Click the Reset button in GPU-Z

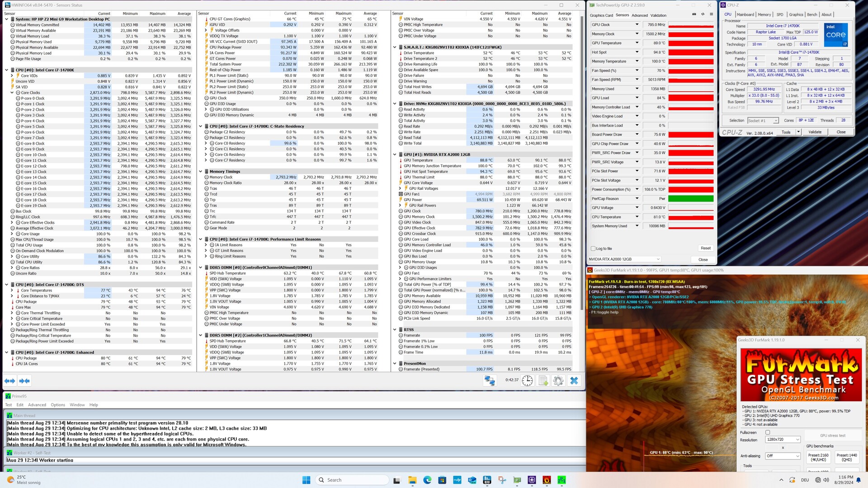[705, 248]
